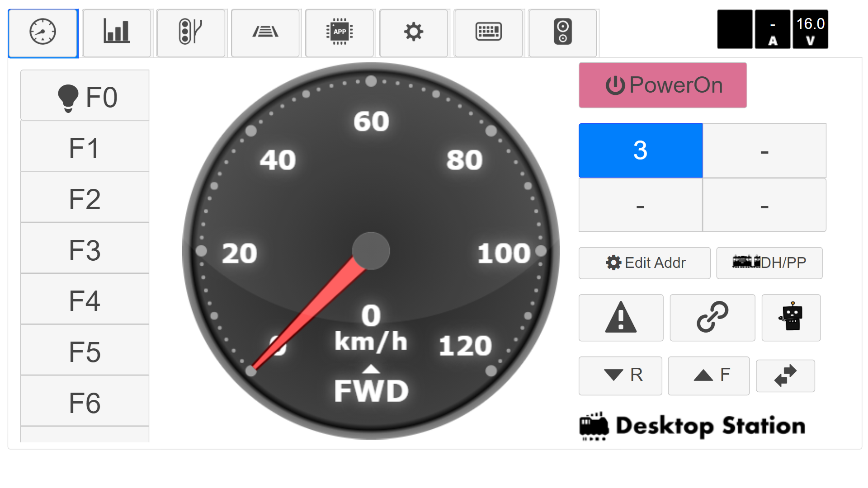Open the signal and turnout tab
Image resolution: width=868 pixels, height=488 pixels.
pos(191,33)
